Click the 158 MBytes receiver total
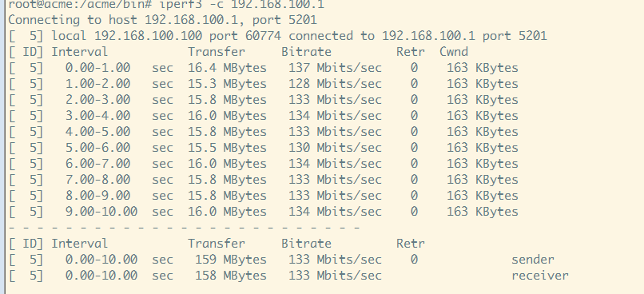 click(231, 276)
